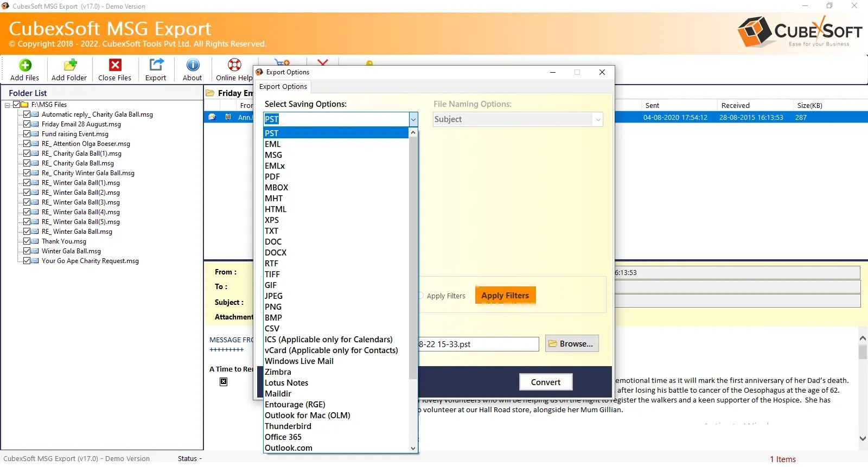Viewport: 868px width, 467px height.
Task: Click the Sent column header
Action: (x=679, y=106)
